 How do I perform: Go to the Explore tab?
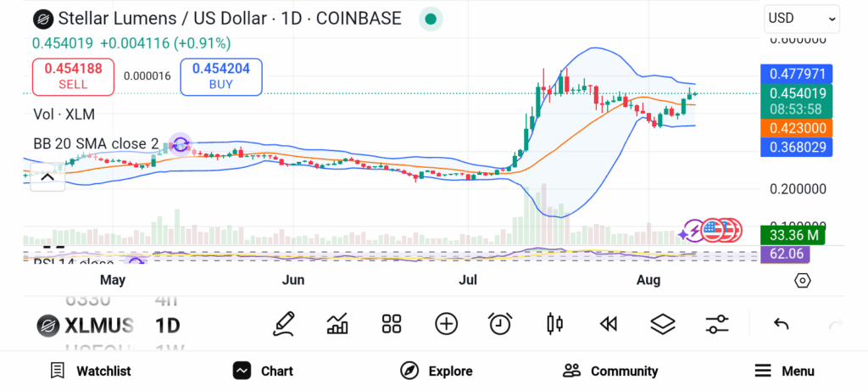[437, 371]
